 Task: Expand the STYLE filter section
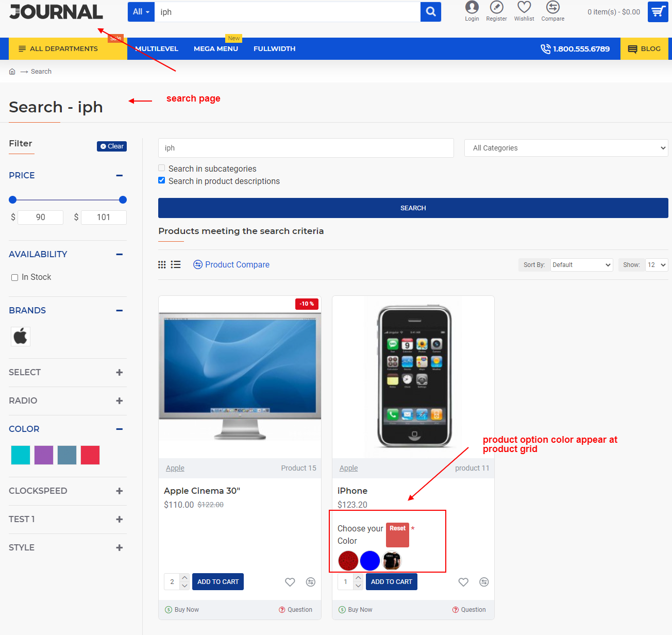pos(120,547)
